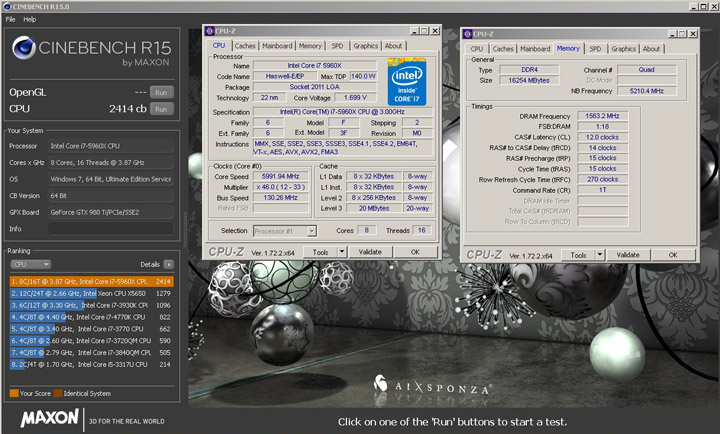720x434 pixels.
Task: Run the CPU benchmark test
Action: pos(161,109)
